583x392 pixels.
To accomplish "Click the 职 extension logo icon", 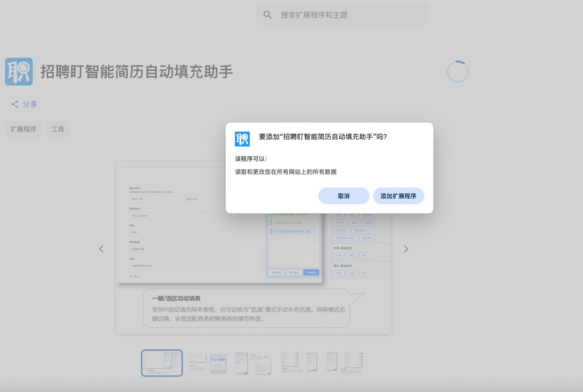I will coord(19,71).
